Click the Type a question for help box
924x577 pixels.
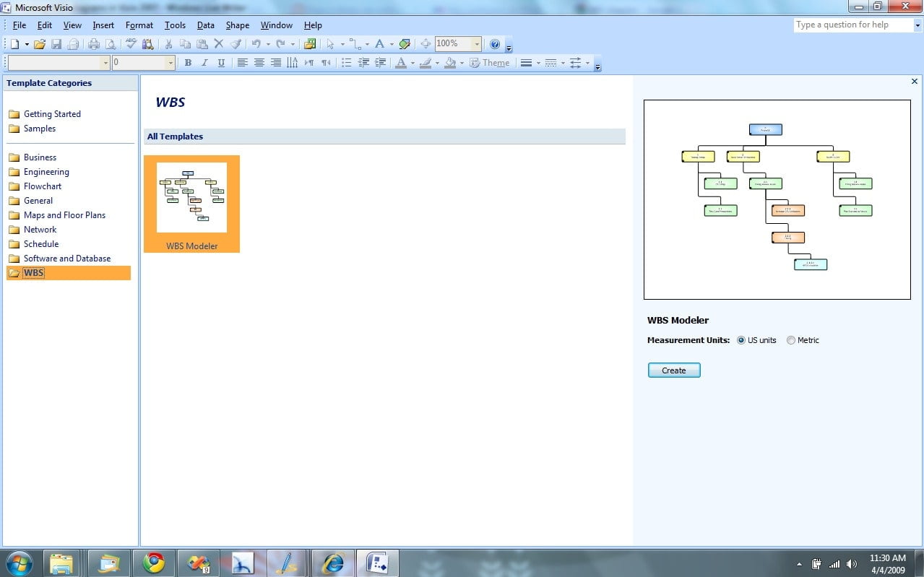tap(853, 25)
